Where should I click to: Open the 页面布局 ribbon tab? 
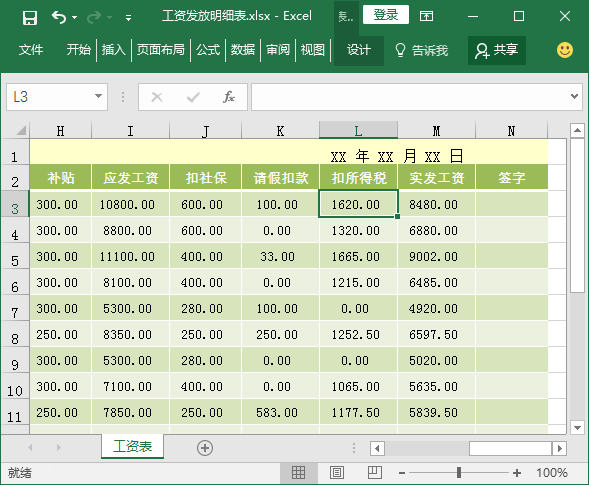coord(161,50)
